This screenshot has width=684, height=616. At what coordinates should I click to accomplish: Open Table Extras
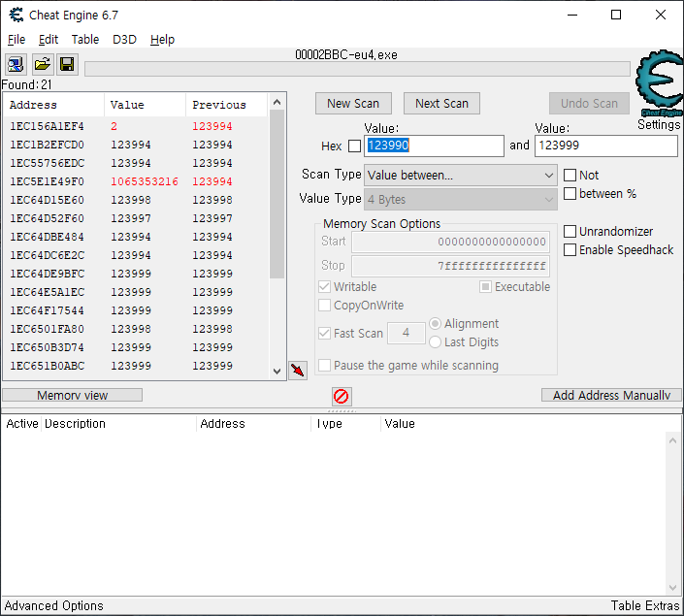pos(645,605)
